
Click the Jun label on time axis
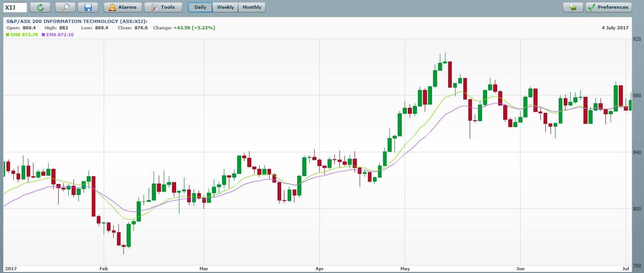(520, 269)
